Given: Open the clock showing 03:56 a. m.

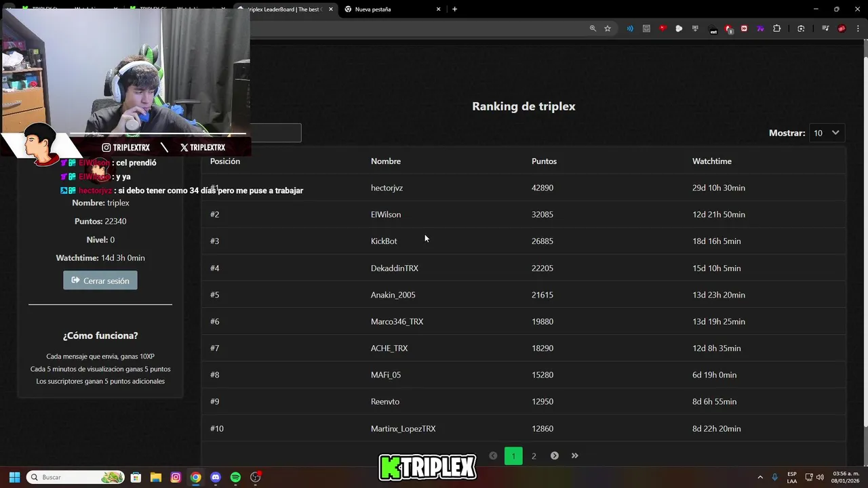Looking at the screenshot, I should click(x=846, y=477).
